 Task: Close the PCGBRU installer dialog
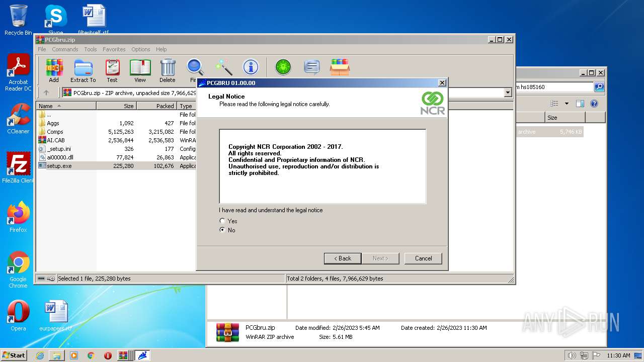point(442,83)
